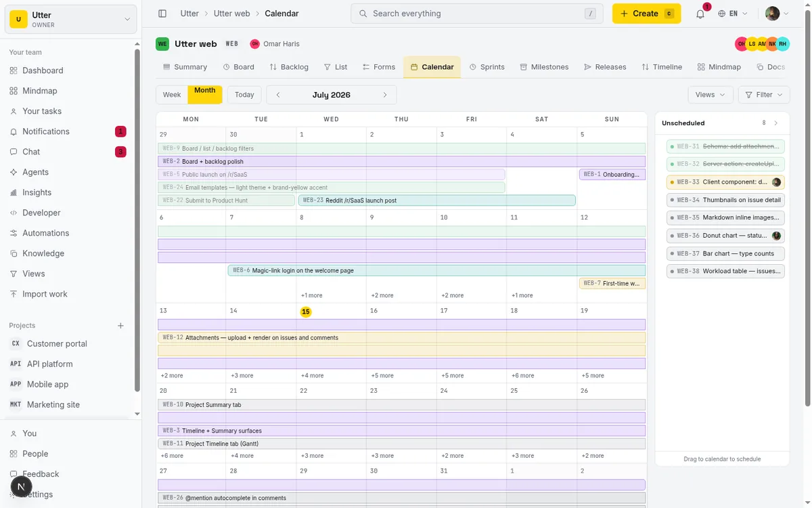Click the Knowledge sidebar icon

tap(14, 253)
